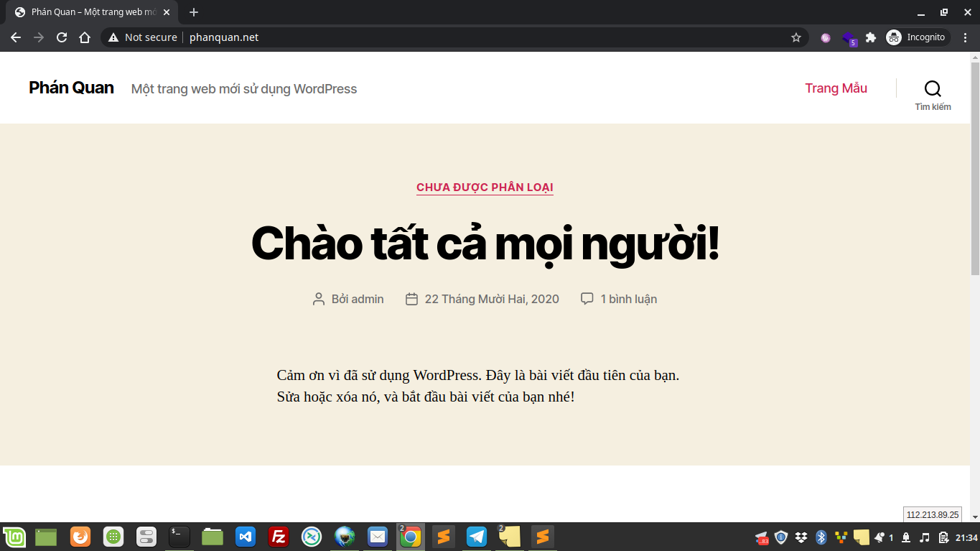The width and height of the screenshot is (980, 551).
Task: Open a new browser tab
Action: (x=194, y=12)
